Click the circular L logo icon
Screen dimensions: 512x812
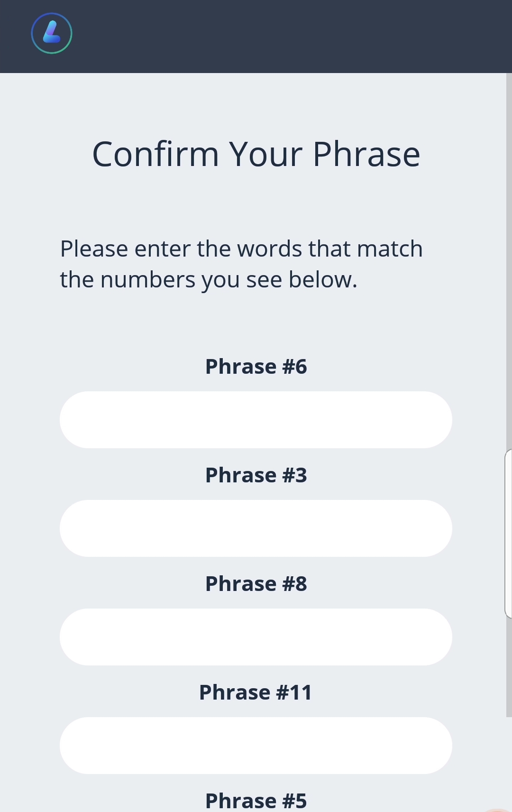(x=52, y=33)
